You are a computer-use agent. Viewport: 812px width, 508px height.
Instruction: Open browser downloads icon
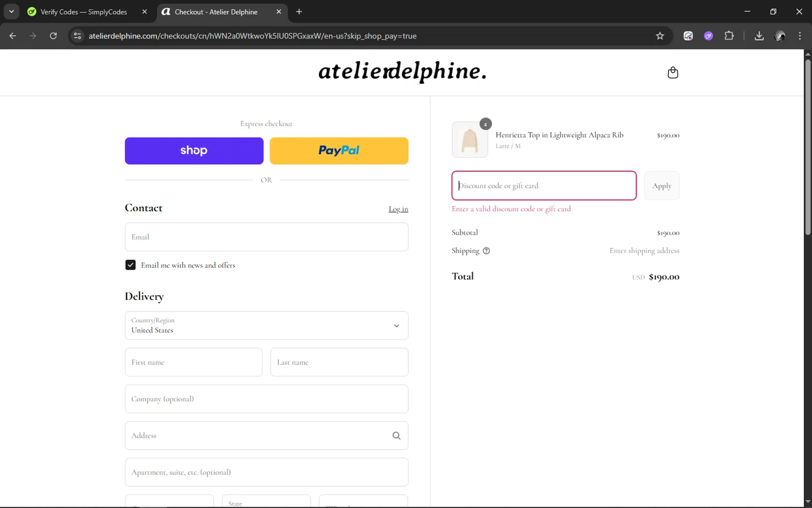(759, 36)
